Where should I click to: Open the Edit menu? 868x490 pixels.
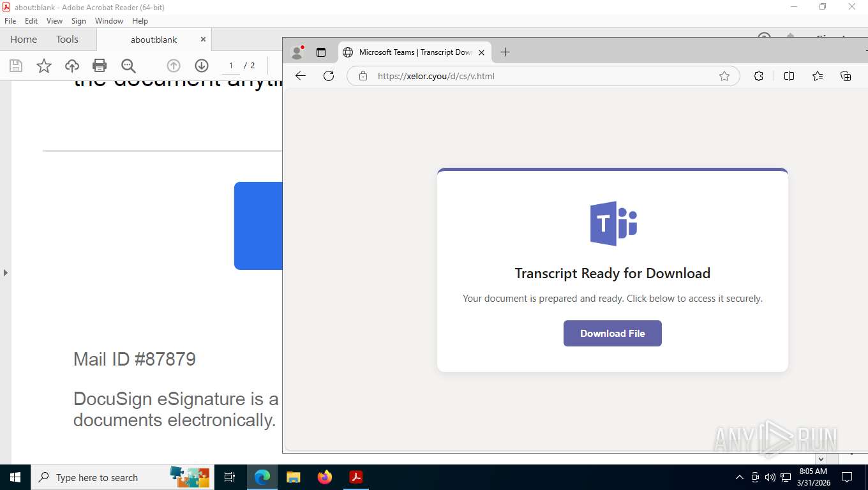click(31, 21)
